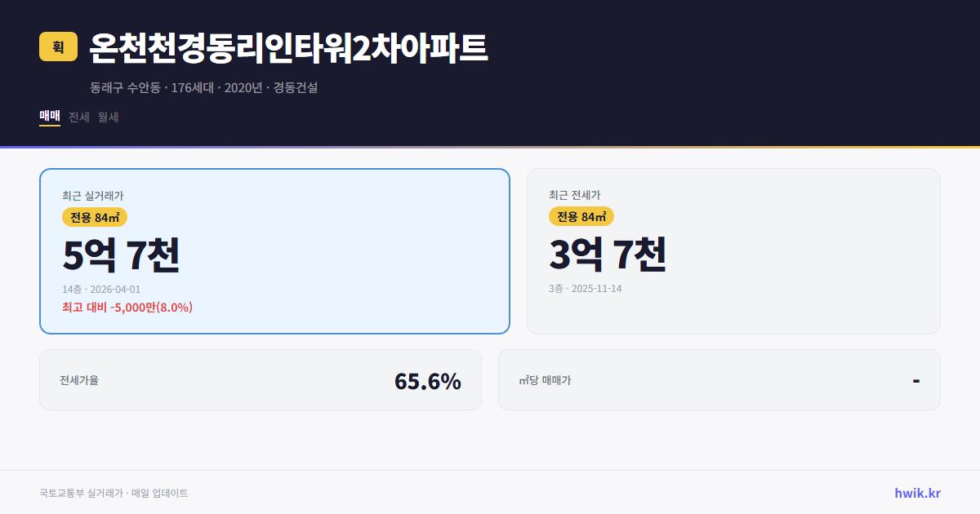Switch to the 월세 tab
Screen dimensions: 980x514
click(x=106, y=117)
